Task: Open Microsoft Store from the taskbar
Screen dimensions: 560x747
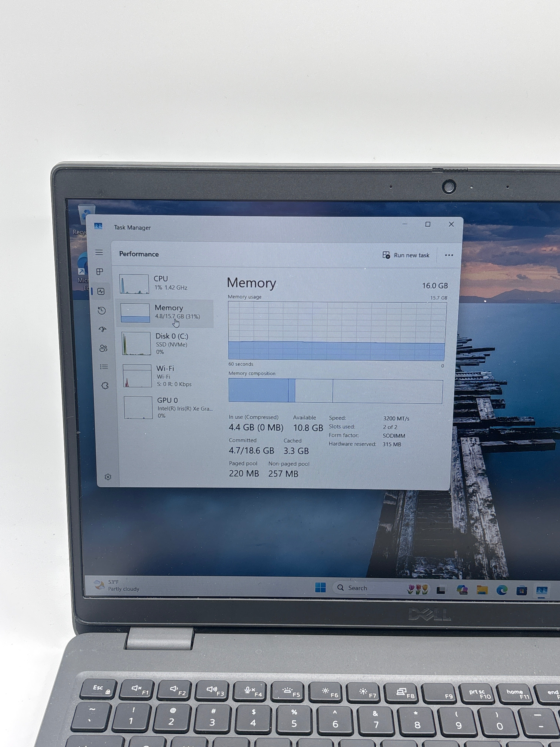Action: [521, 591]
